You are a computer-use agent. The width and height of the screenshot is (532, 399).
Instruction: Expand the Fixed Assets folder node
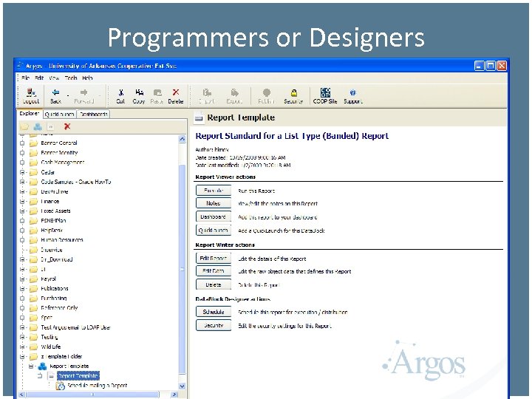coord(22,211)
